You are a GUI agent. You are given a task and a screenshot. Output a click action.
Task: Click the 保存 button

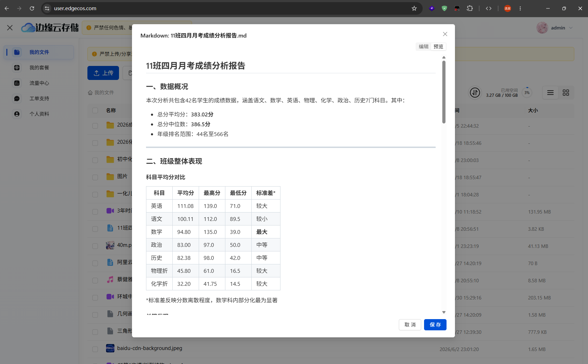click(x=435, y=325)
